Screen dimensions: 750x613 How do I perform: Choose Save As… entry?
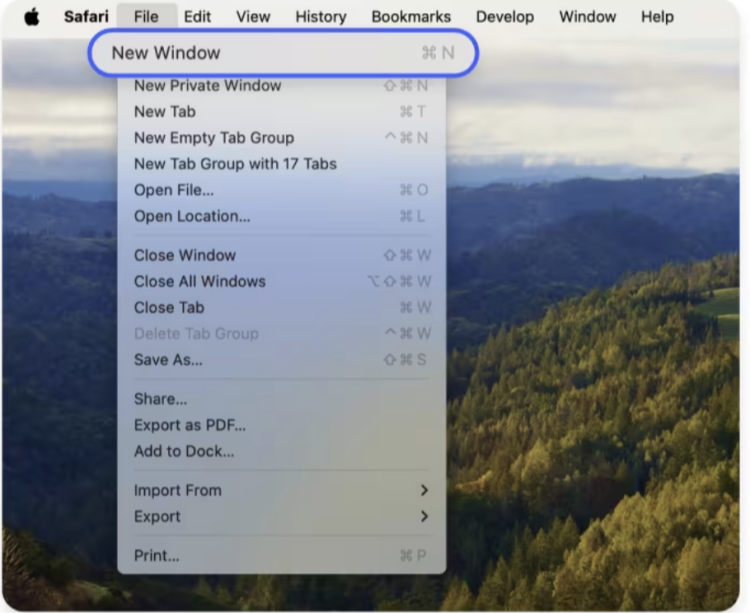(282, 360)
